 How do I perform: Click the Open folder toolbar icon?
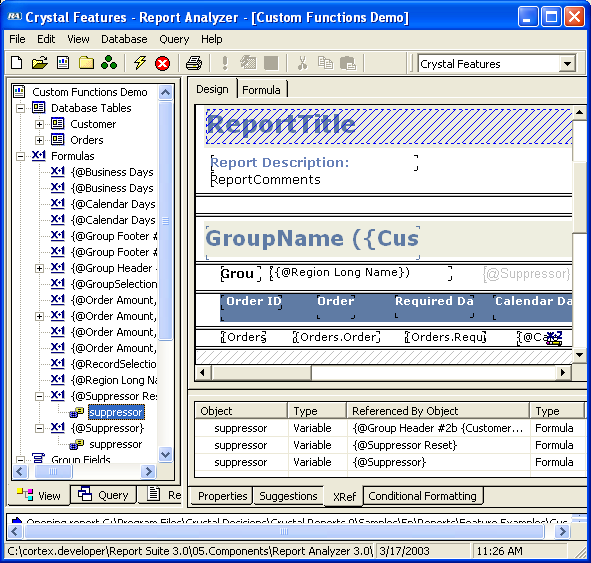[x=40, y=63]
